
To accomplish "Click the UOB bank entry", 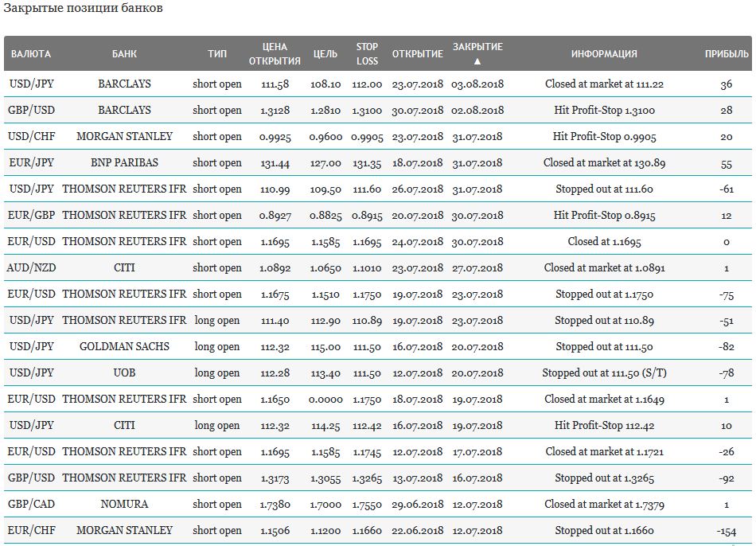I will (124, 372).
